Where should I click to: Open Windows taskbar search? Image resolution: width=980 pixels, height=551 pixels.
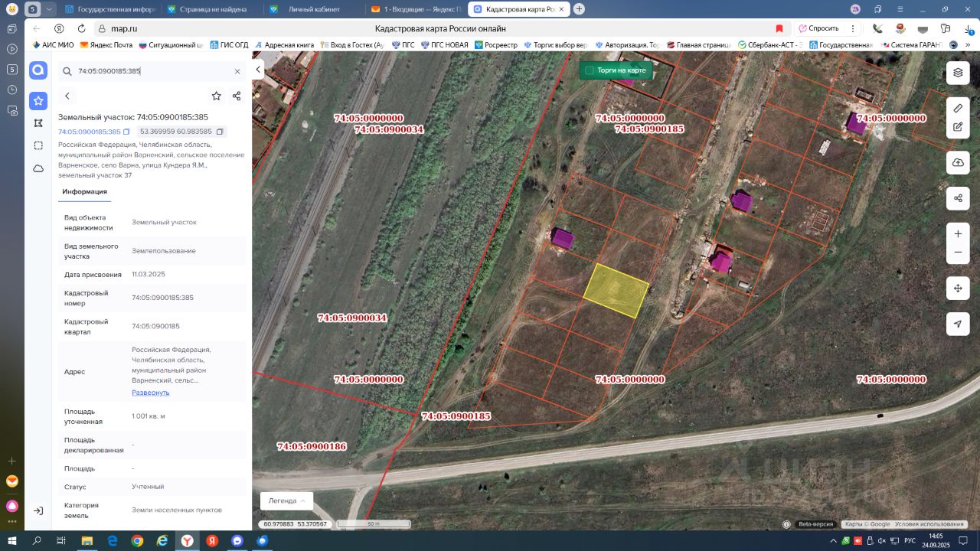click(x=37, y=541)
